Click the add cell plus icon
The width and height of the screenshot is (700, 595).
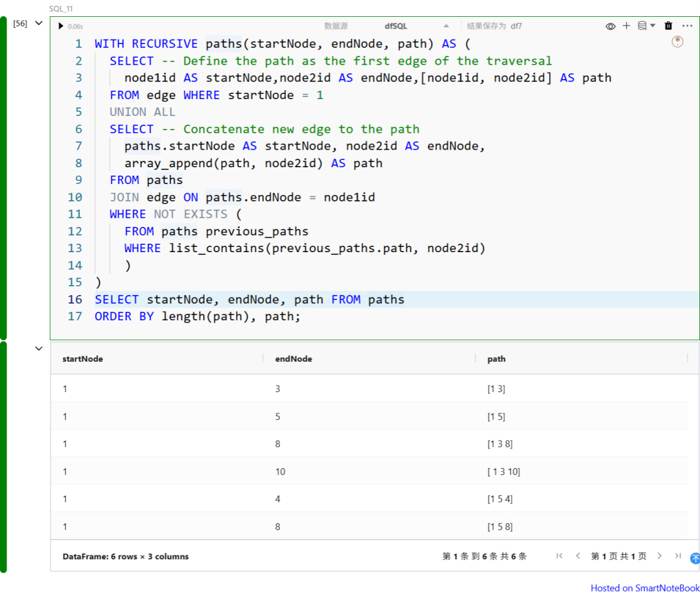tap(626, 26)
